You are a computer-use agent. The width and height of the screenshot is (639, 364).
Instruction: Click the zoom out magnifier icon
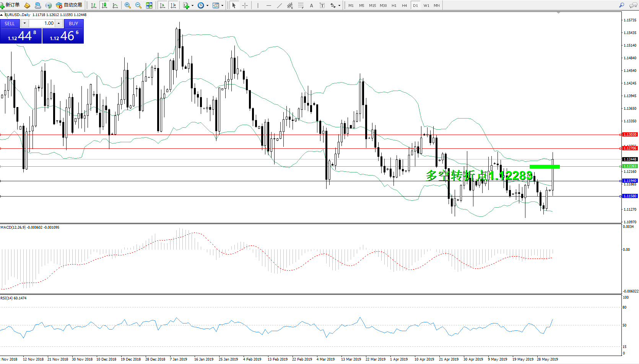138,5
